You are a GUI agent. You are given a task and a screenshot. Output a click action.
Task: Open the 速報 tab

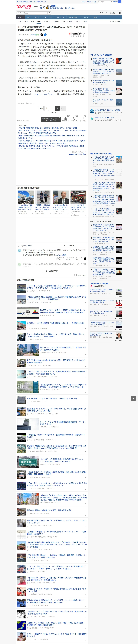point(28,17)
